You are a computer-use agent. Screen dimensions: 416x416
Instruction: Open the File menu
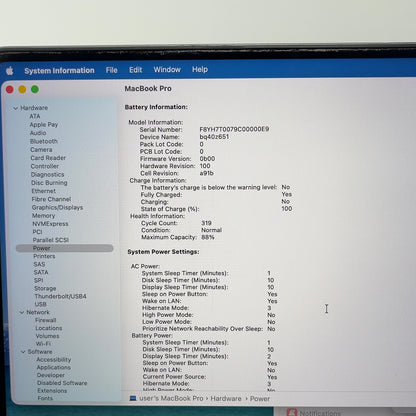coord(112,70)
